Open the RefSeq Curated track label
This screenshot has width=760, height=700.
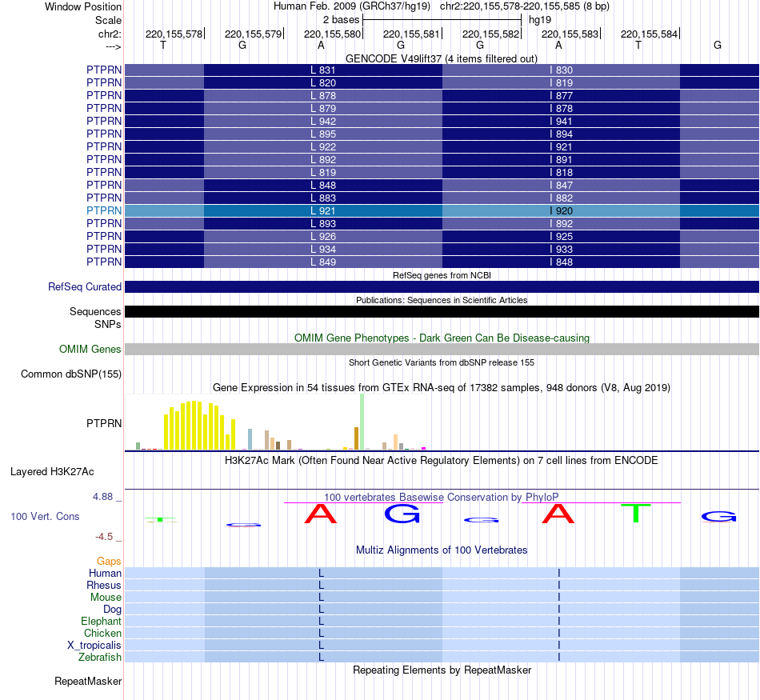[x=84, y=286]
